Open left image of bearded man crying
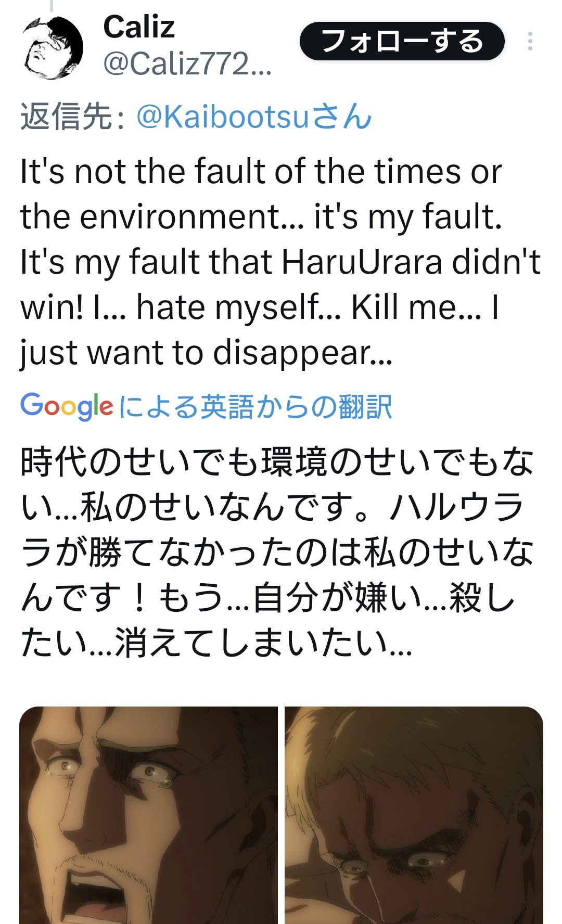The width and height of the screenshot is (562, 924). (x=149, y=815)
